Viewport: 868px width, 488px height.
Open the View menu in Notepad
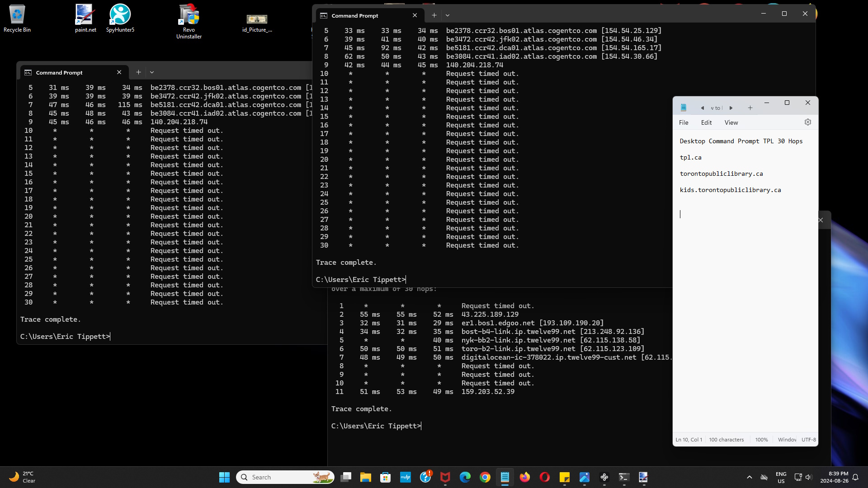(731, 122)
